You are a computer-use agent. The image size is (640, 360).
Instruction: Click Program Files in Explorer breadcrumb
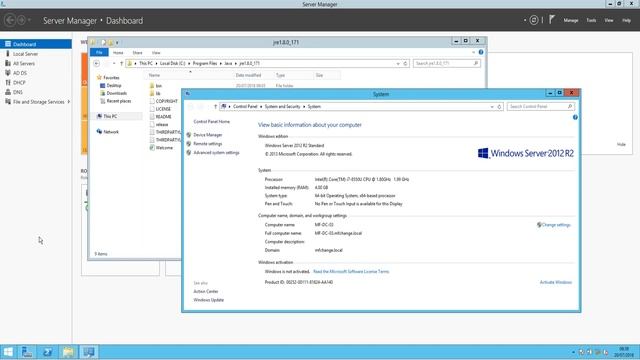tap(205, 64)
